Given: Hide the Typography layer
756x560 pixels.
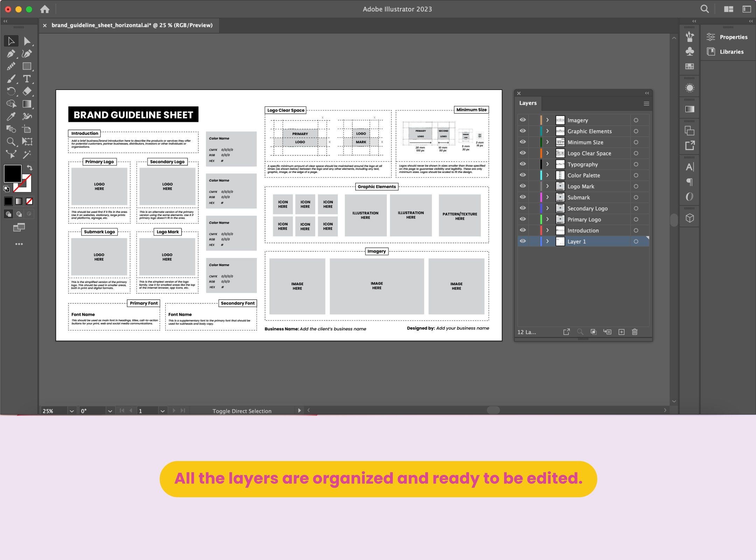Looking at the screenshot, I should [x=523, y=164].
